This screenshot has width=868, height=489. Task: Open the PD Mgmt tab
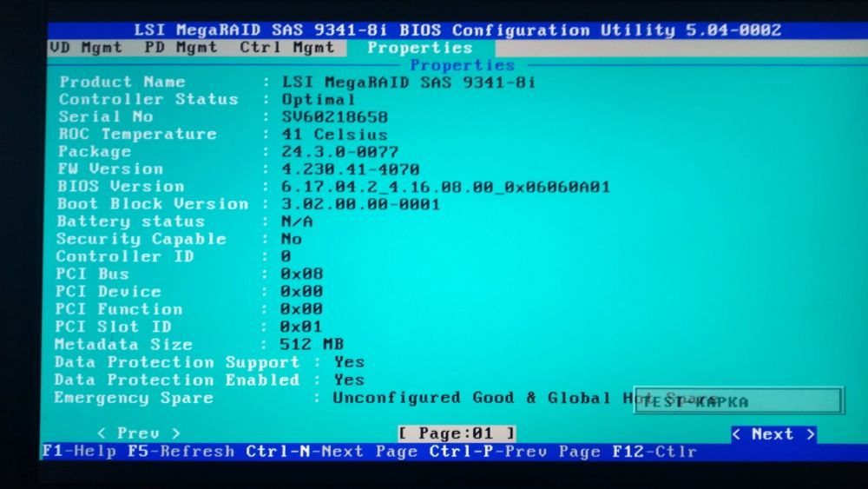point(181,48)
